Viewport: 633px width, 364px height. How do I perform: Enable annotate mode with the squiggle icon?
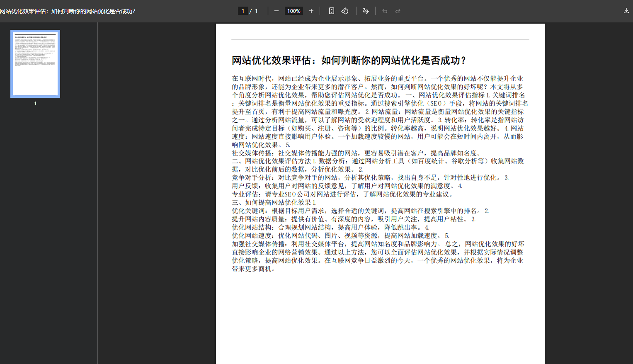pos(366,11)
